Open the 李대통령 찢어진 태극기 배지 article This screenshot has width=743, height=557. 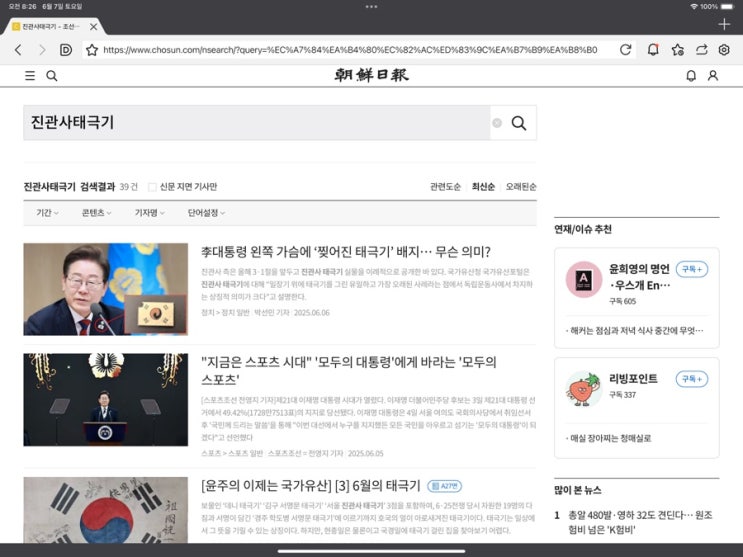pos(346,252)
